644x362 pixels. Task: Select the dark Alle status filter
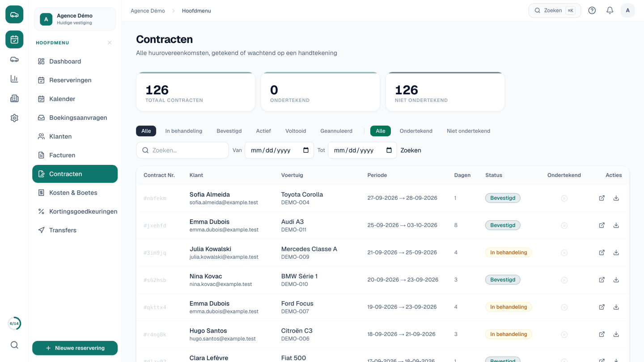click(x=146, y=131)
